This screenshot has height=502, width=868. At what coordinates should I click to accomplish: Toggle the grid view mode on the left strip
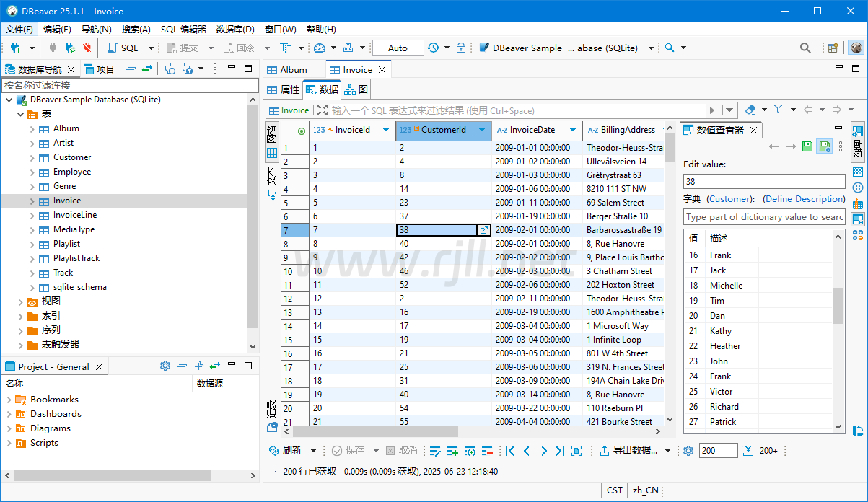pos(272,153)
